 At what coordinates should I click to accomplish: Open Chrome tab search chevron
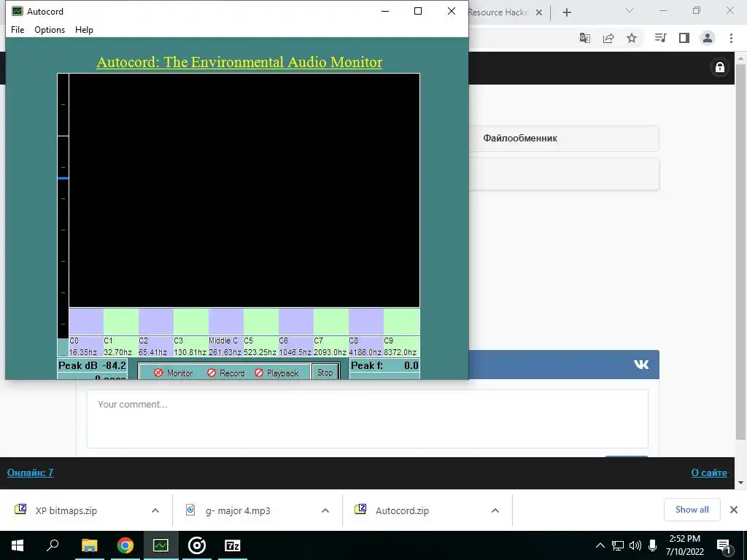pos(630,10)
